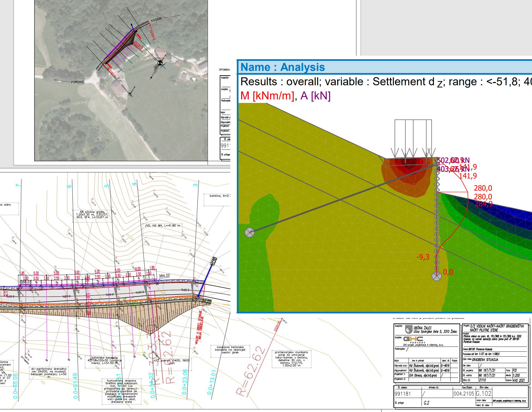
Task: Click the "G.2" attachment number
Action: [x=426, y=403]
